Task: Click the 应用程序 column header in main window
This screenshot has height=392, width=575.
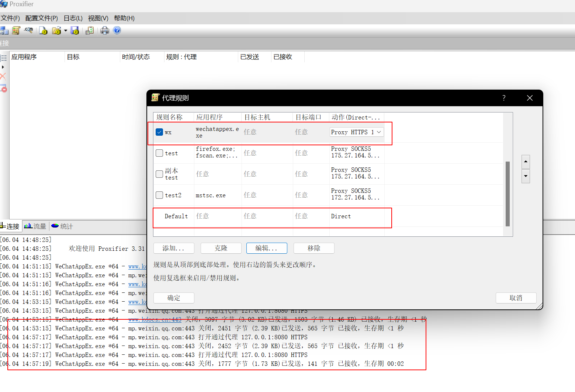Action: click(37, 57)
